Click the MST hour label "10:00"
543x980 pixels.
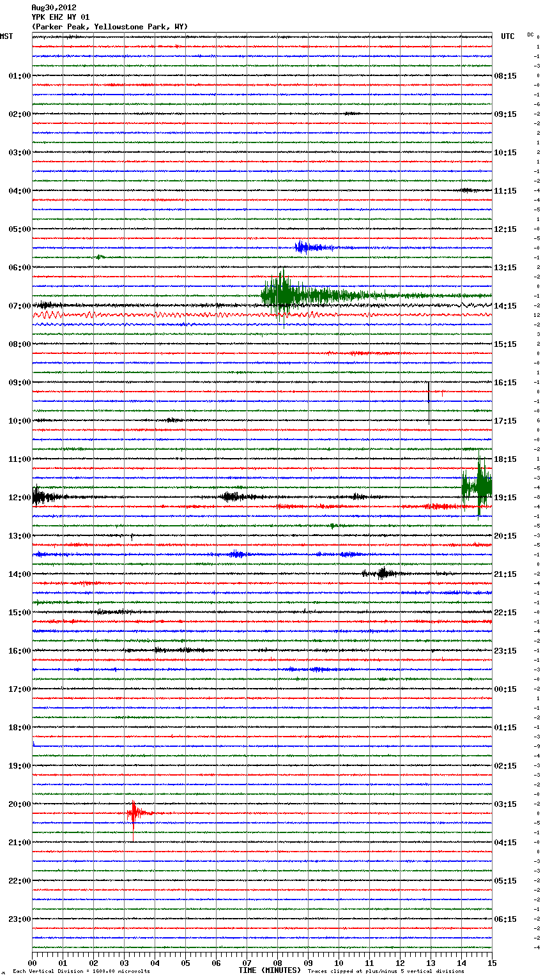20,421
